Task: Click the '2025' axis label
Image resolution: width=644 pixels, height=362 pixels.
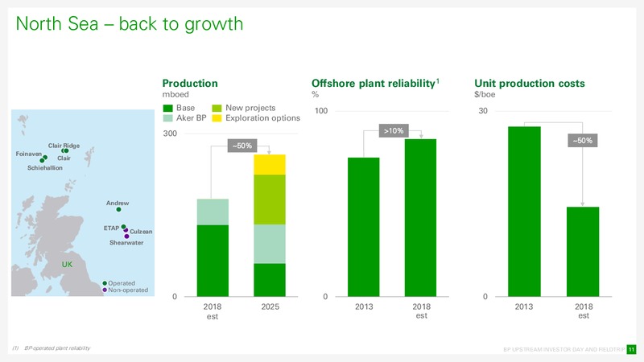Action: click(x=270, y=306)
